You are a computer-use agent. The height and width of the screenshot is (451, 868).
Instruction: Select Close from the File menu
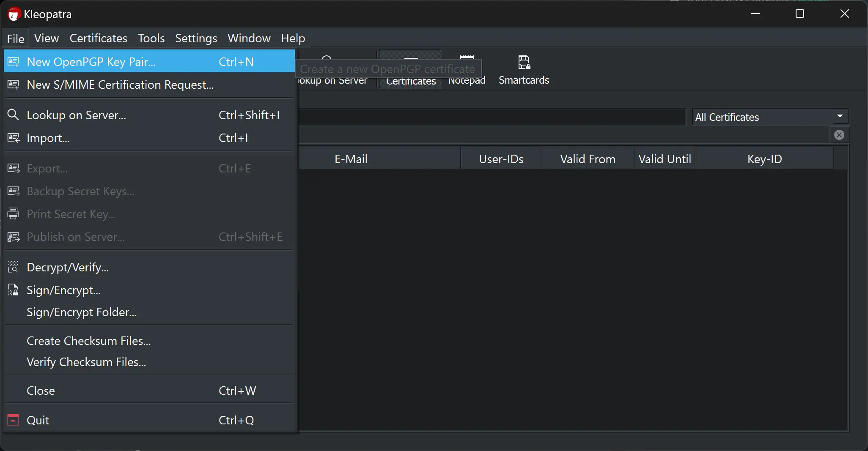pos(149,391)
